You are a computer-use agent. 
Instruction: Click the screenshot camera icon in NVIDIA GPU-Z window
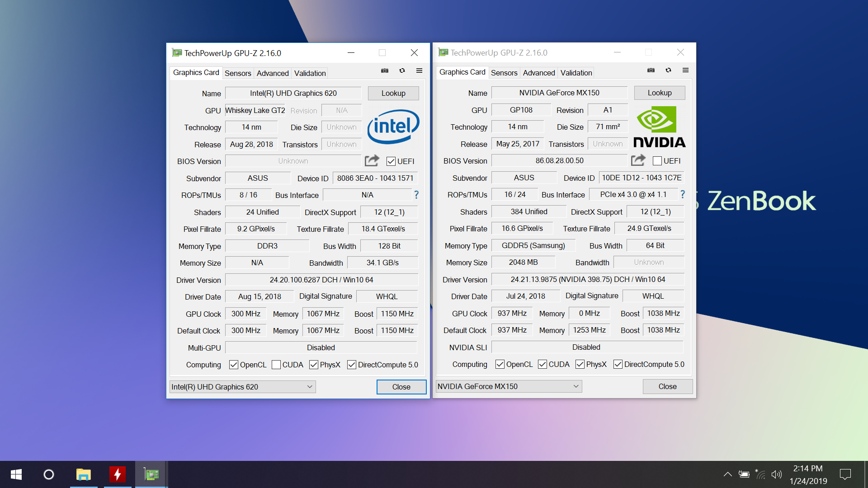[651, 70]
